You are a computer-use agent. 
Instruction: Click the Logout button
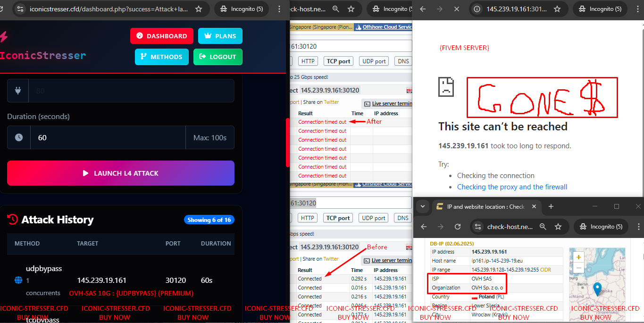pyautogui.click(x=218, y=57)
